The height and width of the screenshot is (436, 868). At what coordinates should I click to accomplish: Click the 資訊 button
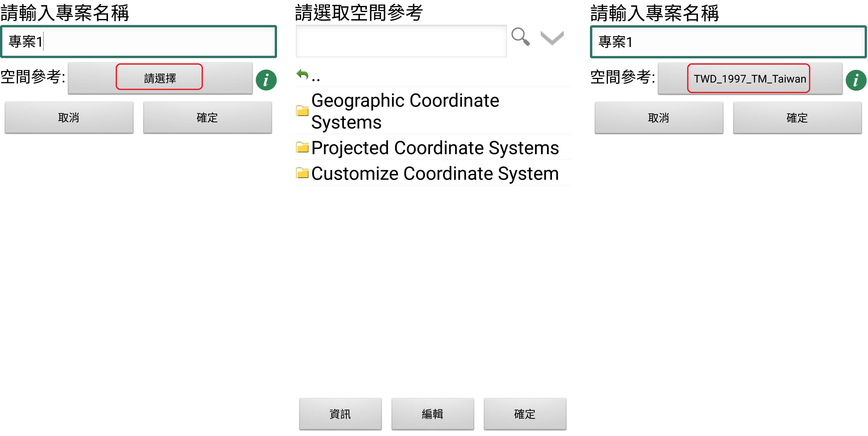tap(340, 414)
